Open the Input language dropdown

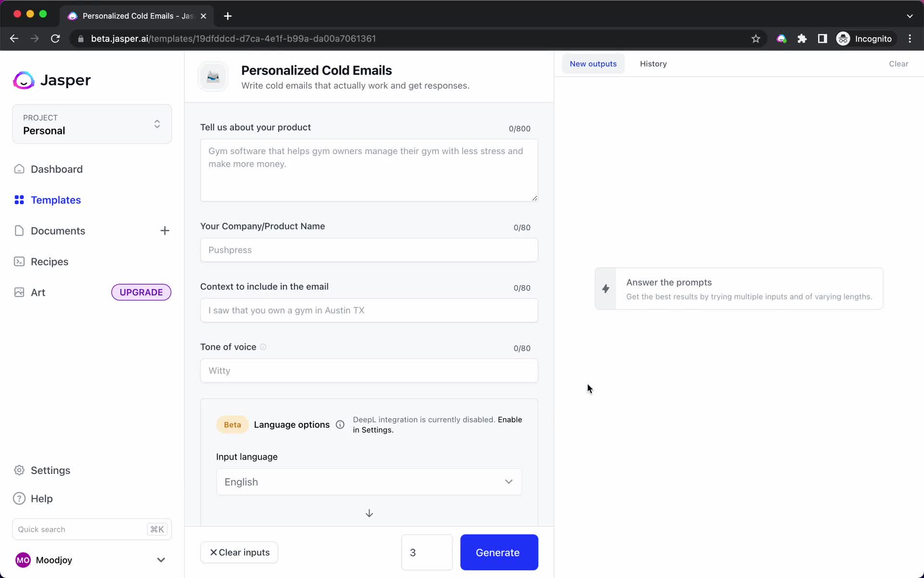[x=369, y=482]
